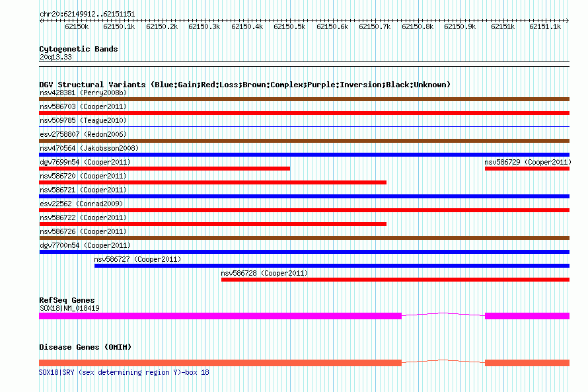
Task: Click the nsv586720 (Cooper2011) label
Action: [83, 176]
